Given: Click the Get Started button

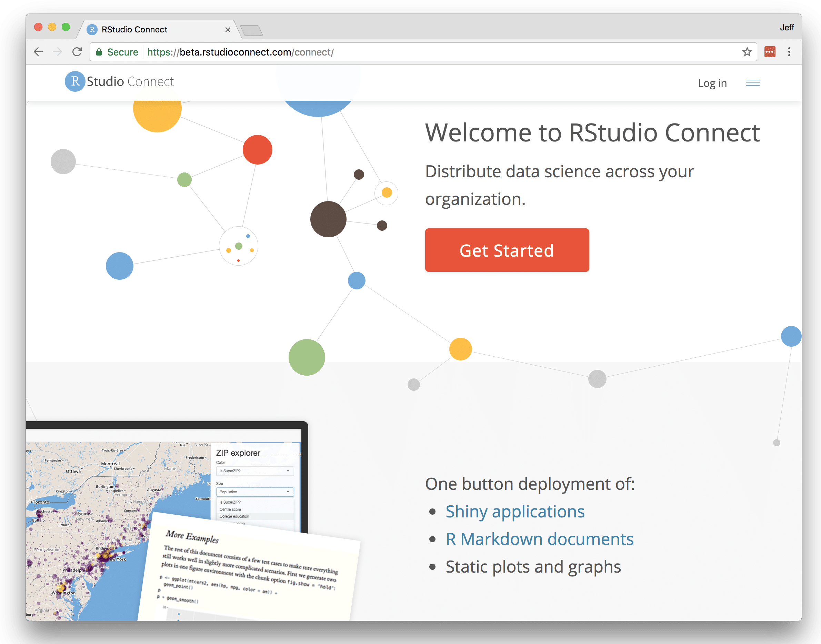Looking at the screenshot, I should click(x=507, y=250).
